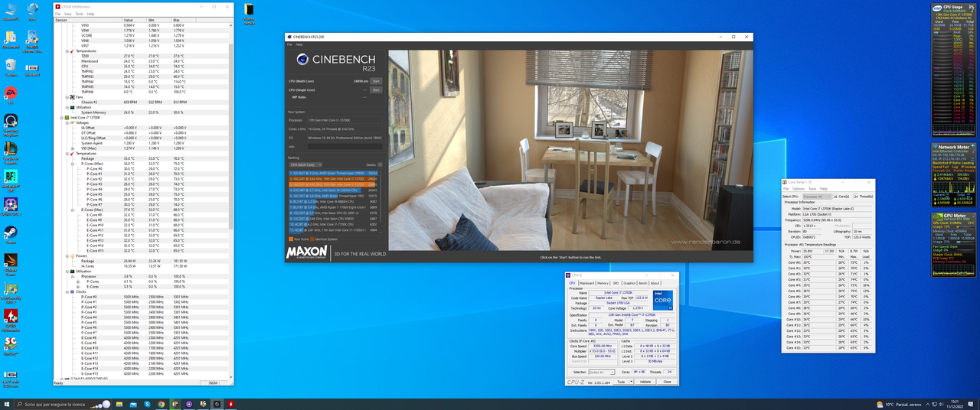Viewport: 980px width, 410px height.
Task: Start the CPU (Single Core) test
Action: (376, 90)
